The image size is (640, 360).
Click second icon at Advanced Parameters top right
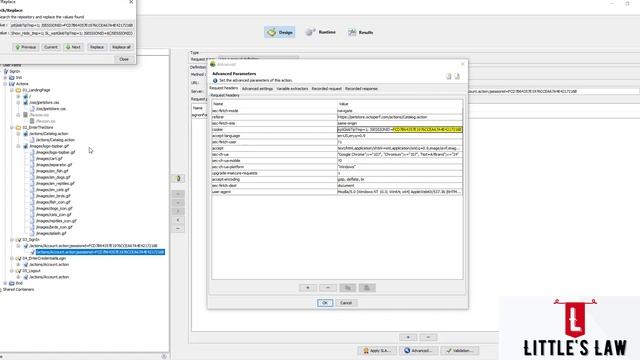click(x=457, y=76)
